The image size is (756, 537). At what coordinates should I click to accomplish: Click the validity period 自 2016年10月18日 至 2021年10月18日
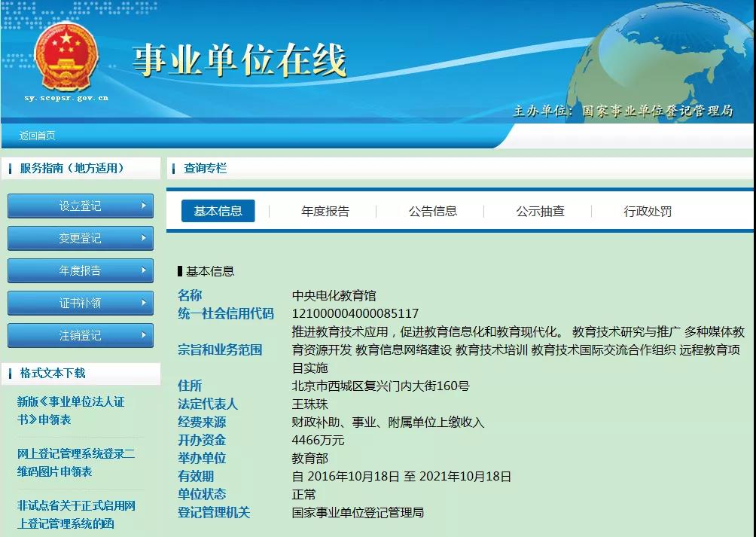click(x=401, y=476)
